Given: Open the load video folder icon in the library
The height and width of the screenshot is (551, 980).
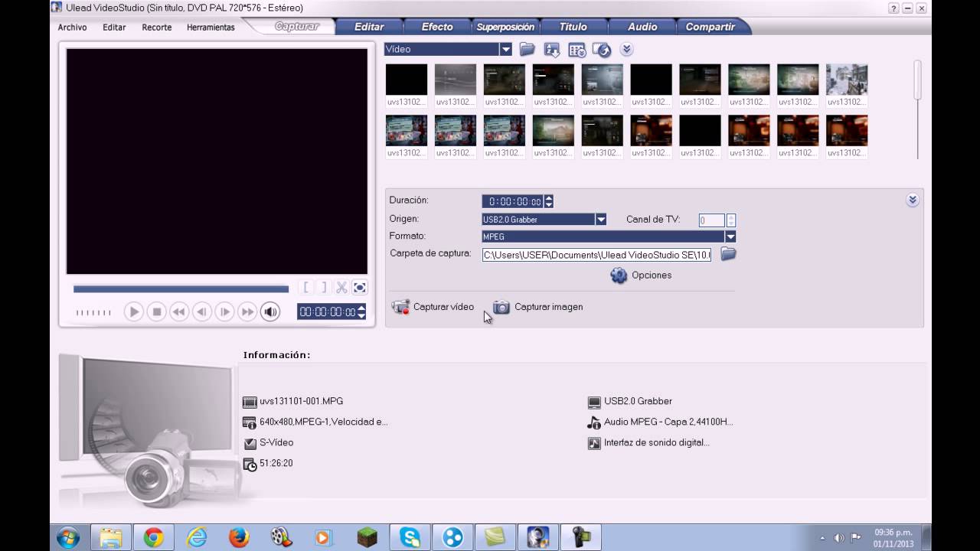Looking at the screenshot, I should [528, 50].
